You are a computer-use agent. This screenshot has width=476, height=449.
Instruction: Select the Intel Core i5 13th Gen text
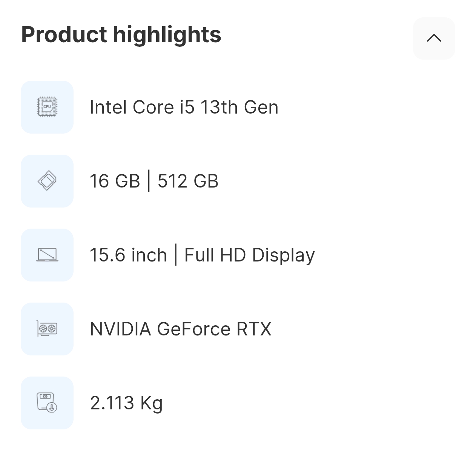pos(184,107)
